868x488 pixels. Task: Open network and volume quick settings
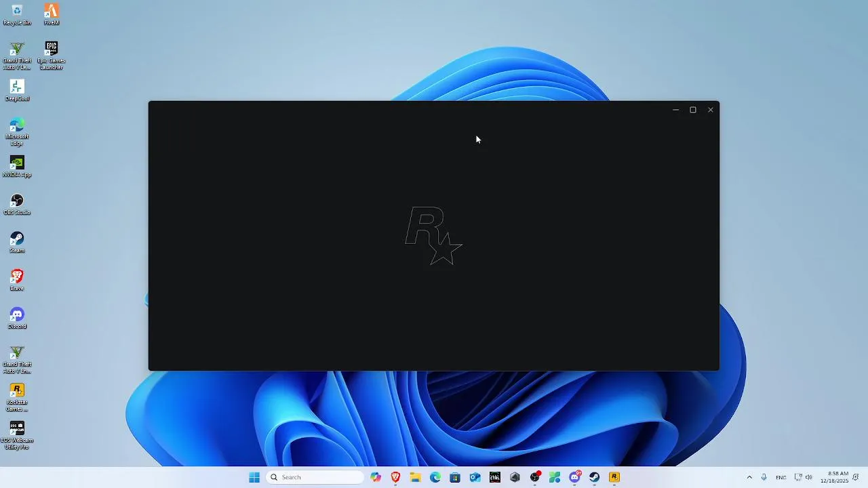click(804, 477)
